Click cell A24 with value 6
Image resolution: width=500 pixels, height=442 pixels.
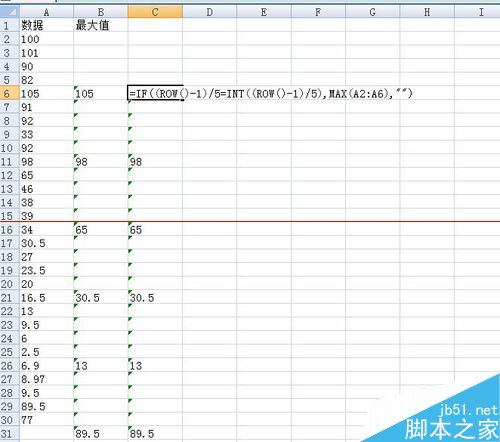(47, 338)
